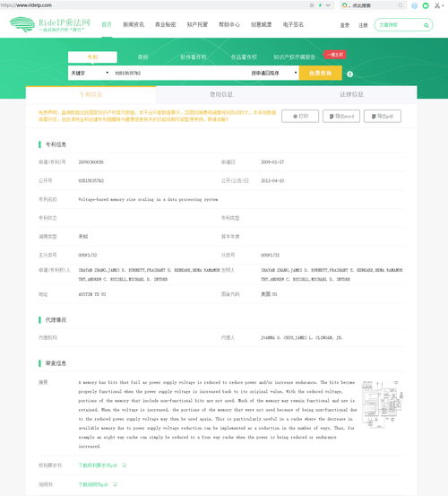Click the scissors icon in browser toolbar
Screen dimensions: 448x496
(437, 5)
